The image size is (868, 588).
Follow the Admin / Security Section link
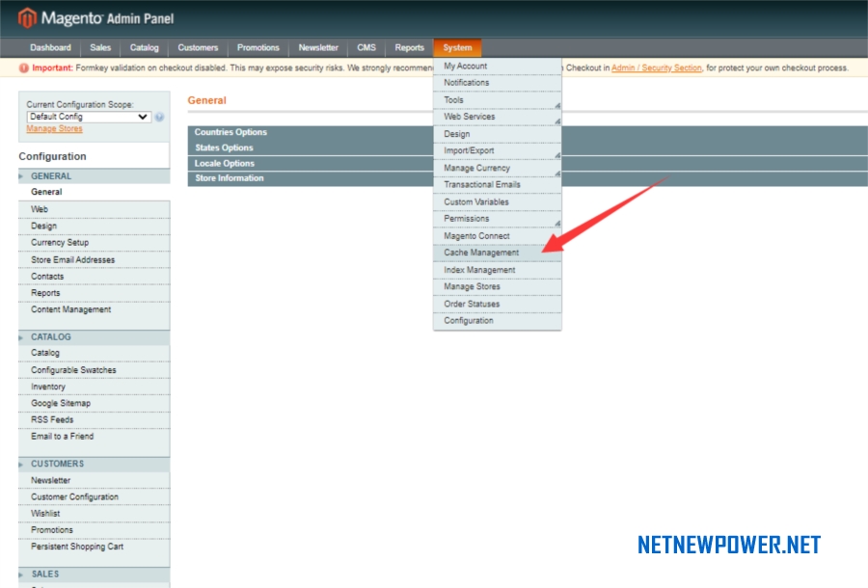pyautogui.click(x=657, y=67)
